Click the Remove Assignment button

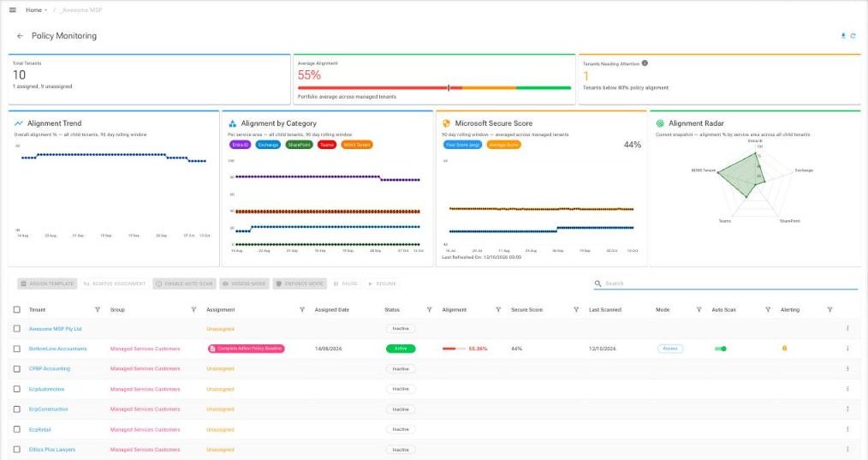pos(115,284)
